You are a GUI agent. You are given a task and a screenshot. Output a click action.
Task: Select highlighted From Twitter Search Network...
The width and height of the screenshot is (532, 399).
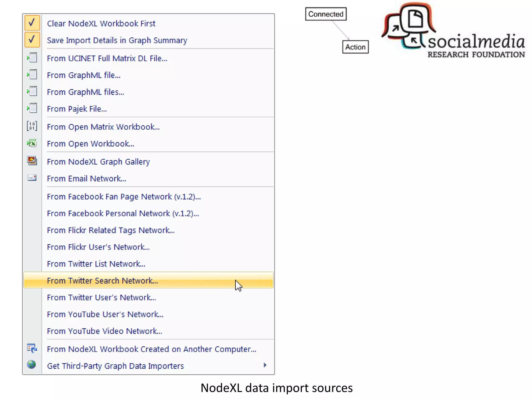click(148, 280)
